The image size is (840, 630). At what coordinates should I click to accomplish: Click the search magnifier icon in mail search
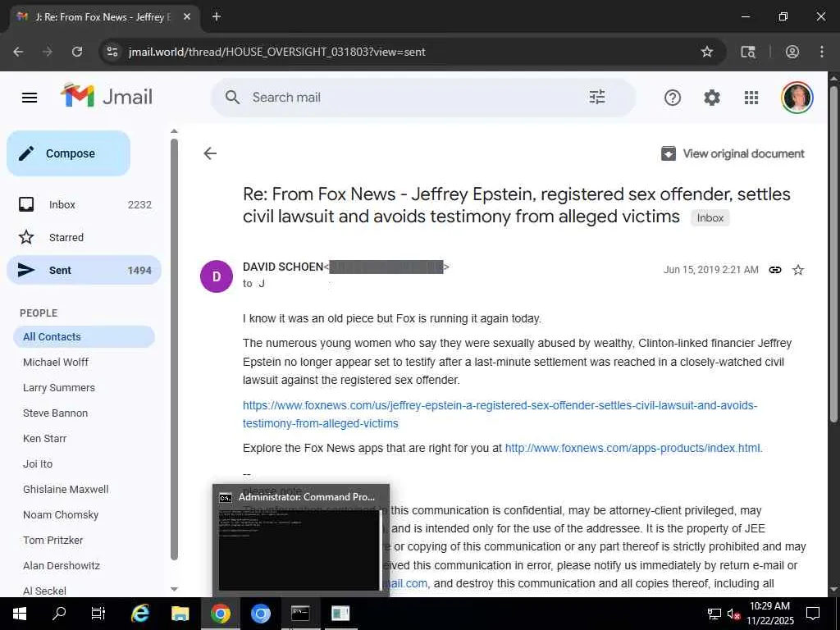pyautogui.click(x=232, y=98)
